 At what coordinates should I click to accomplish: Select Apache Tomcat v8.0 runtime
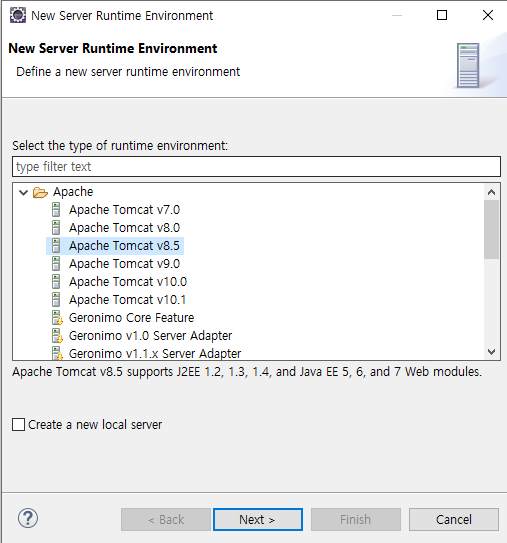pos(124,228)
